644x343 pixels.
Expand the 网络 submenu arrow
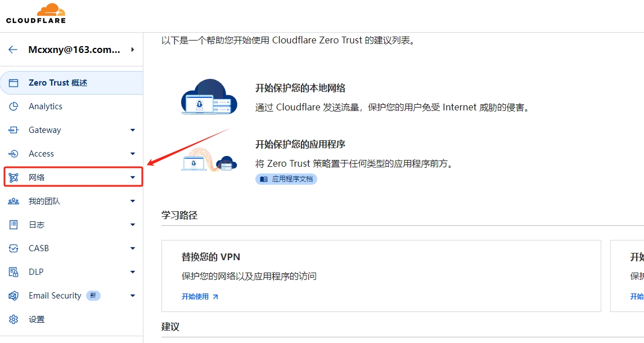click(x=133, y=177)
